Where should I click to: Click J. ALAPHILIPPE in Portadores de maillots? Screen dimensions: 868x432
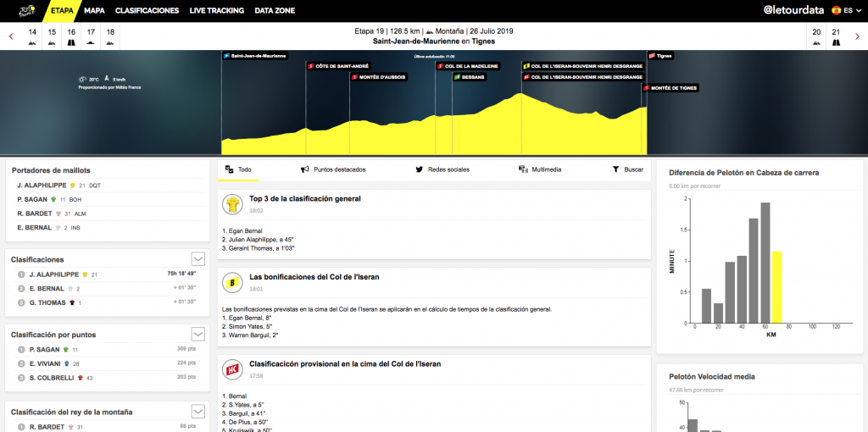[x=42, y=186]
